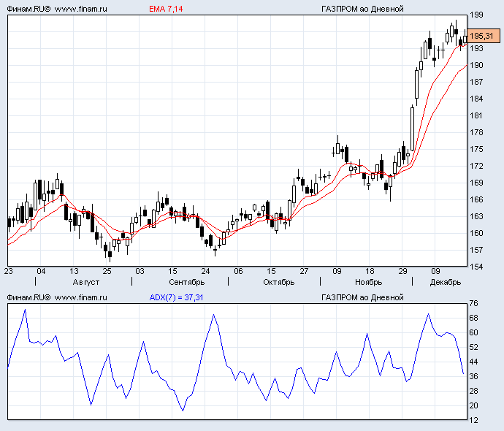Click the date label 25 on time axis
Screen dimensions: 504x431
[x=107, y=271]
